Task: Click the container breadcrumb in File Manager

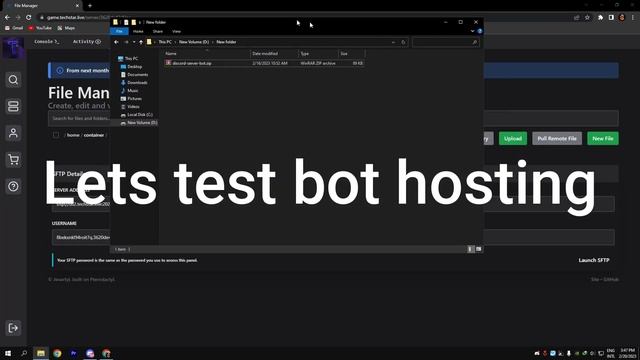Action: click(94, 135)
